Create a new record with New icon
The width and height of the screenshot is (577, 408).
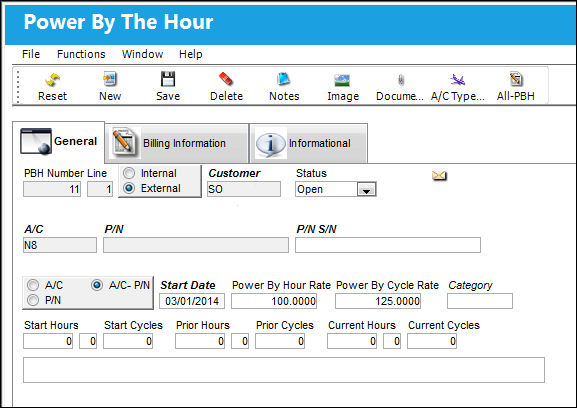click(x=110, y=79)
